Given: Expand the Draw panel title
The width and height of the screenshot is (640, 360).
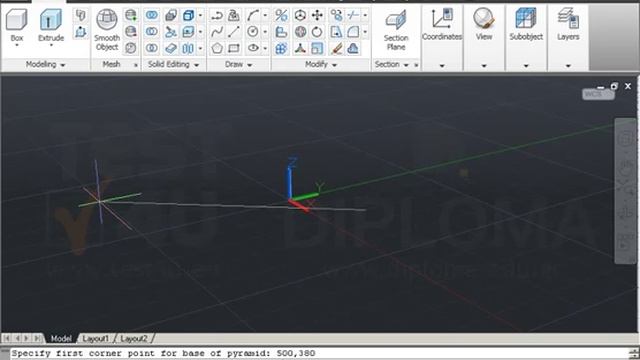Looking at the screenshot, I should click(239, 64).
